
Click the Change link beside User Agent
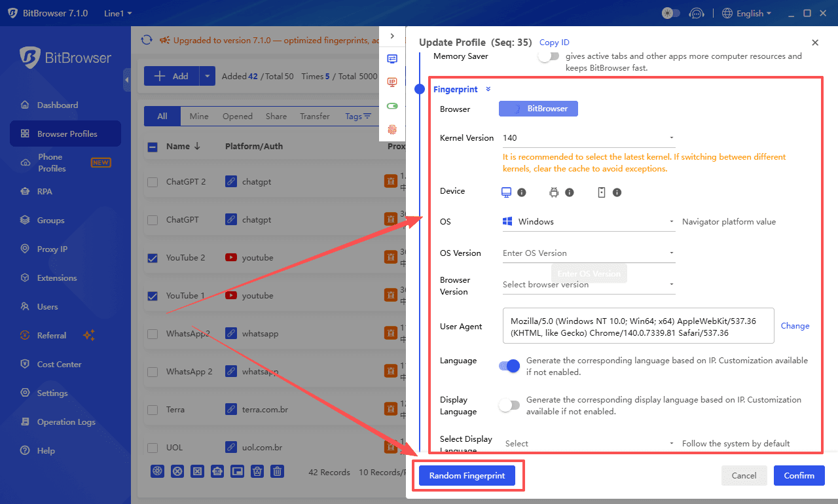click(x=795, y=325)
